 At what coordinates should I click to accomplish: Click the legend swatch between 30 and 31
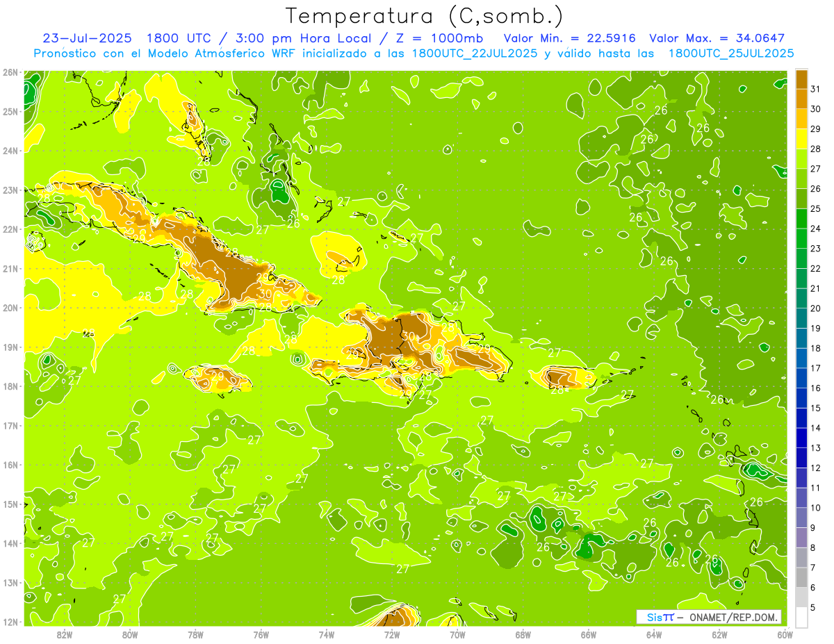click(x=801, y=99)
